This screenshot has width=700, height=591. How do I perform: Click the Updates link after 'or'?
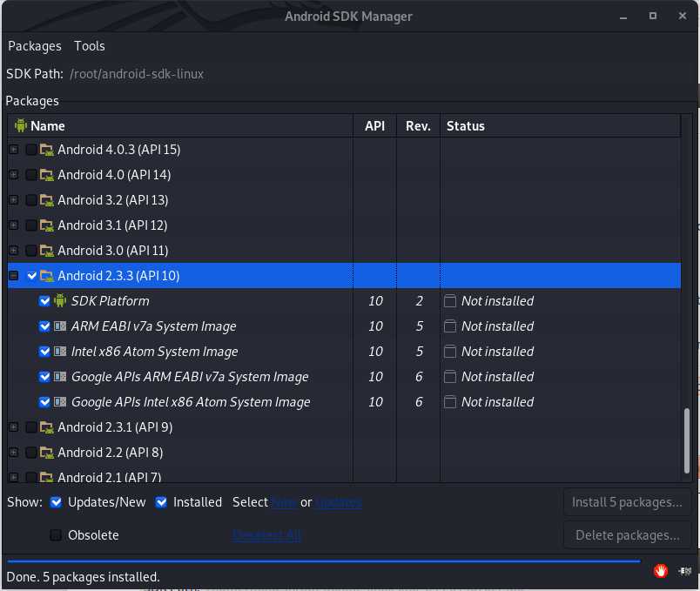(339, 502)
